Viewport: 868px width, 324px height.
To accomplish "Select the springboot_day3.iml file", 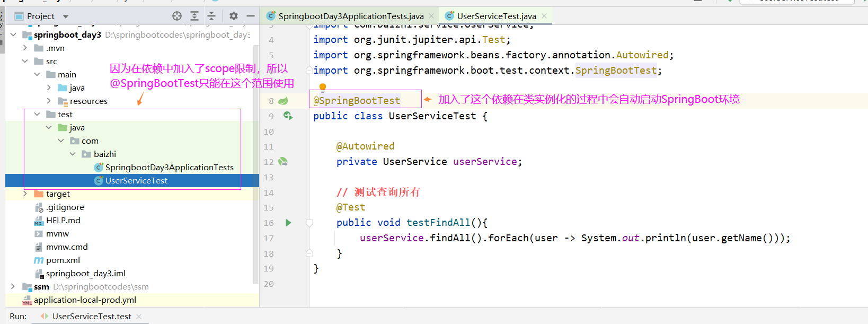I will click(x=86, y=274).
